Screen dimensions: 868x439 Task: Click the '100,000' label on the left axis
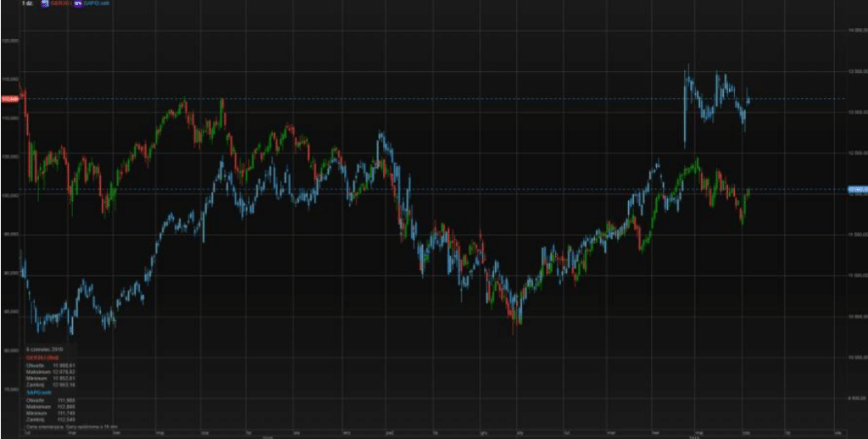[x=11, y=196]
